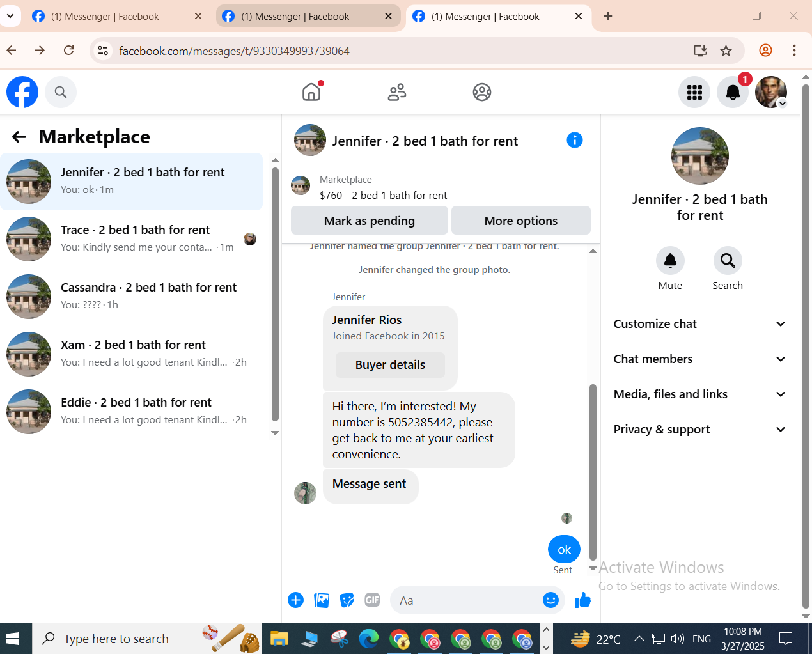Screen dimensions: 812x654
Task: Click the Facebook search magnifier icon
Action: [61, 92]
